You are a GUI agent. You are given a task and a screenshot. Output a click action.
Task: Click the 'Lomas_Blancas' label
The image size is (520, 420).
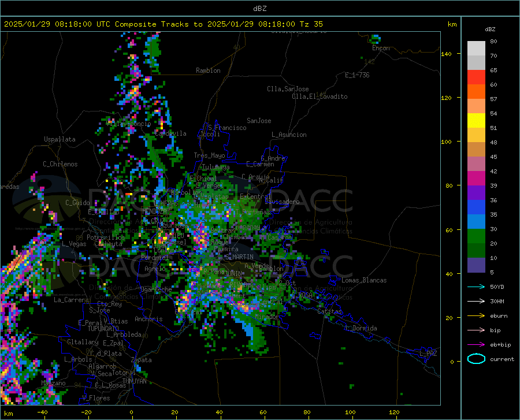364,280
